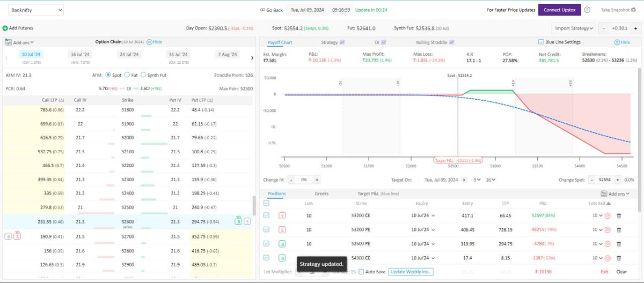
Task: Uncheck the 53200 PE position checkbox
Action: click(267, 229)
